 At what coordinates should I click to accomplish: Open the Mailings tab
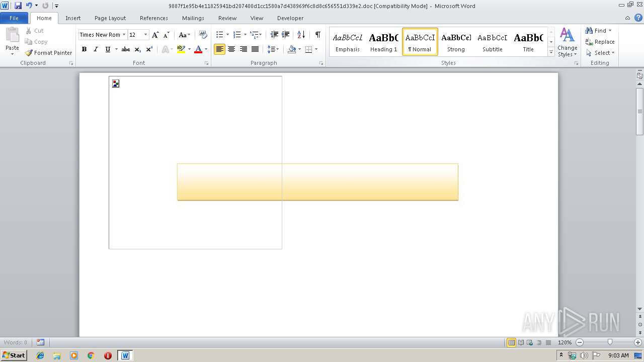(193, 18)
